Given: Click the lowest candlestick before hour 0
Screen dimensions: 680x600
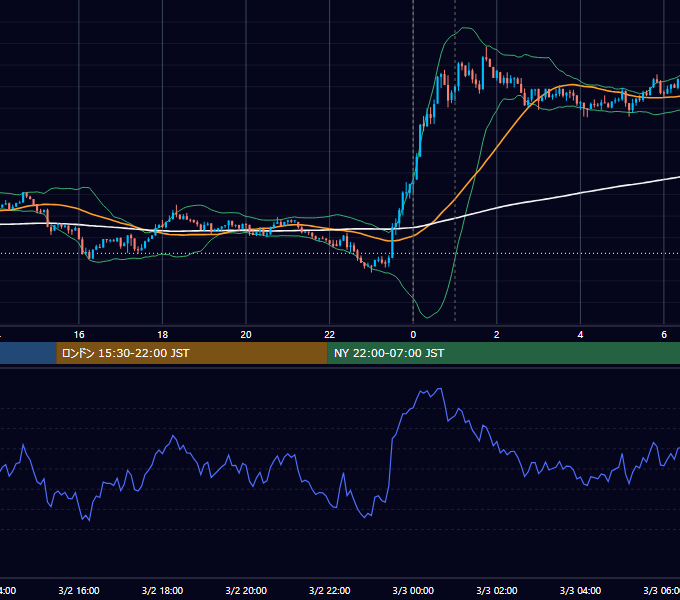Looking at the screenshot, I should 372,268.
